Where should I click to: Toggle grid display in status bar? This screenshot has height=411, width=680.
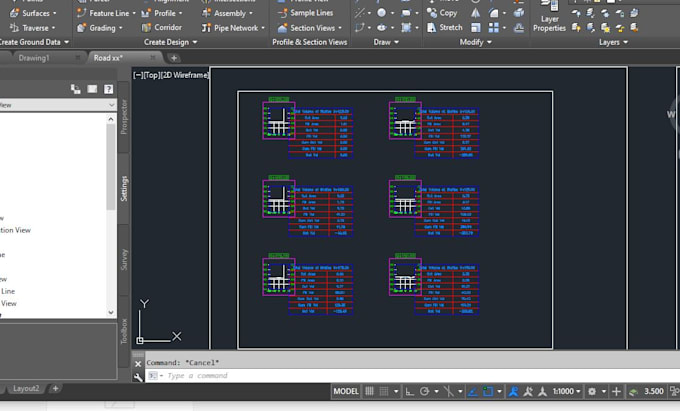click(369, 391)
